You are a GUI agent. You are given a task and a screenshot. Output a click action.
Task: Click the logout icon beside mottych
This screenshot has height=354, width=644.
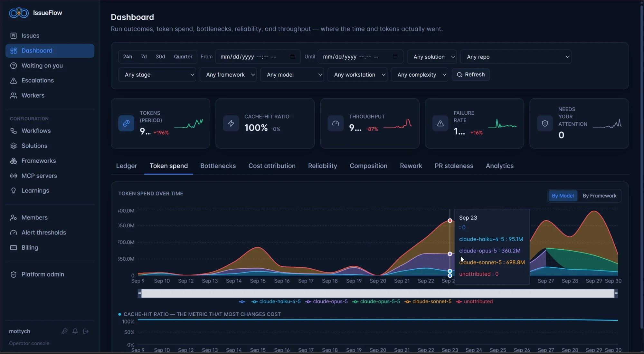(86, 331)
